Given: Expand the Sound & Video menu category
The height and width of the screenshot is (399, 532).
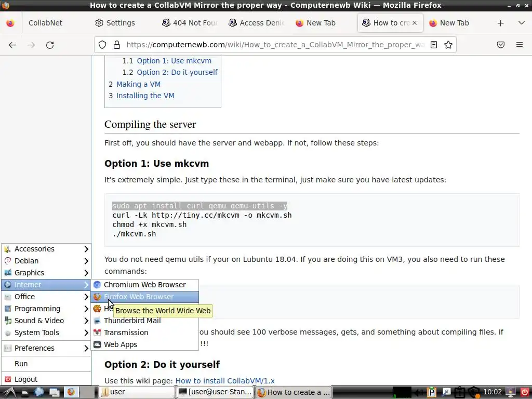Looking at the screenshot, I should (x=46, y=321).
